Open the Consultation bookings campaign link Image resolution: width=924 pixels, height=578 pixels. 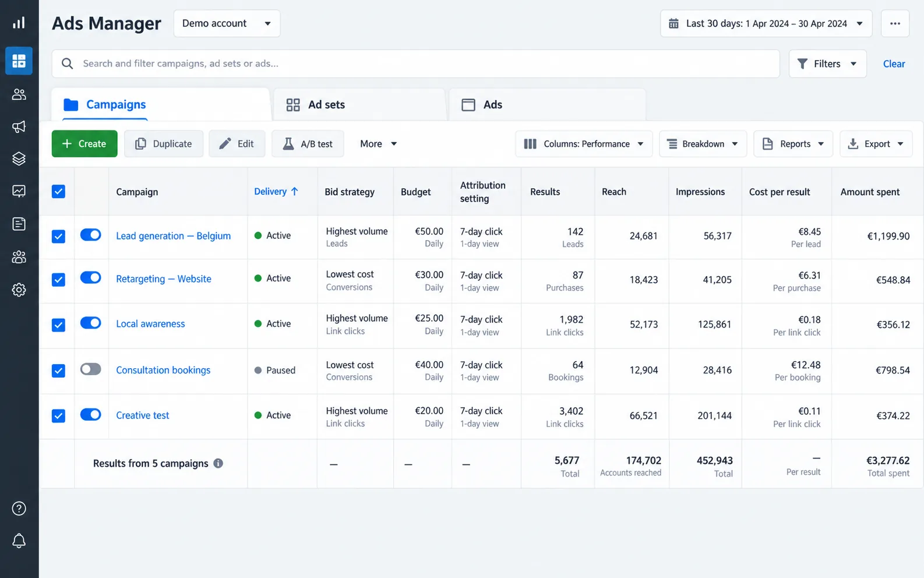point(163,370)
